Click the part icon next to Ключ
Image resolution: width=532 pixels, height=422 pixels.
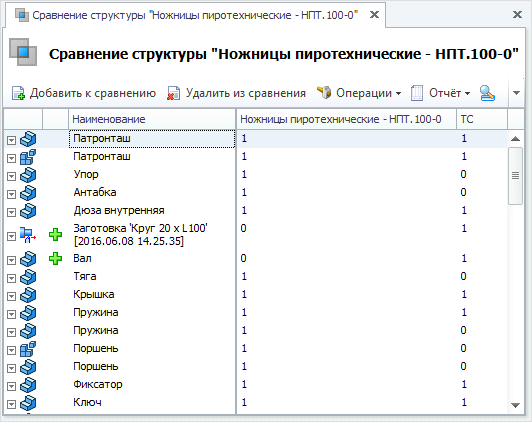coord(28,403)
